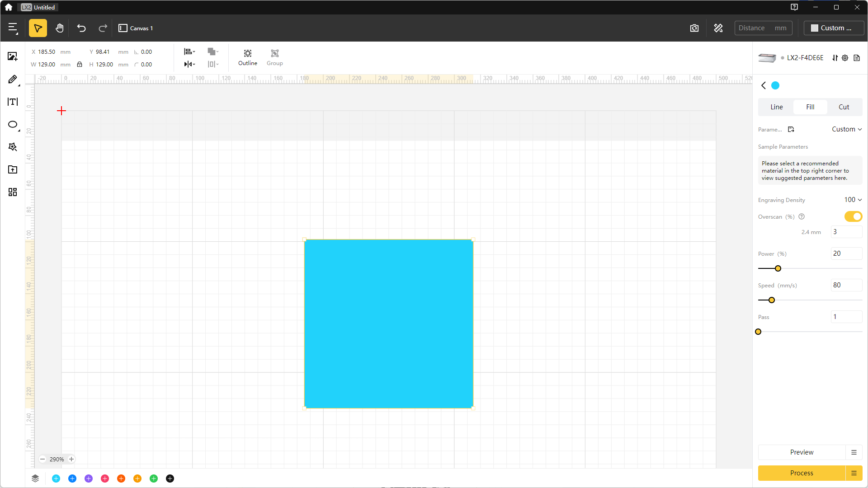The height and width of the screenshot is (488, 868).
Task: Click the save parameters icon
Action: click(x=791, y=129)
